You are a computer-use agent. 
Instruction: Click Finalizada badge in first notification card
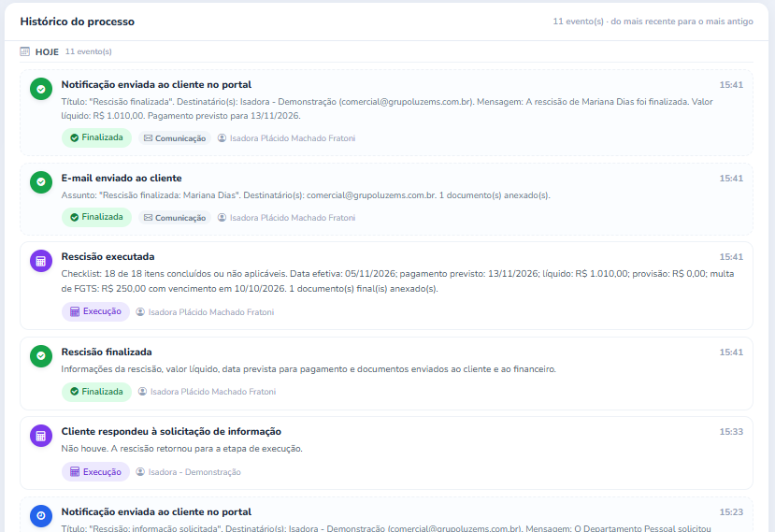pos(97,138)
